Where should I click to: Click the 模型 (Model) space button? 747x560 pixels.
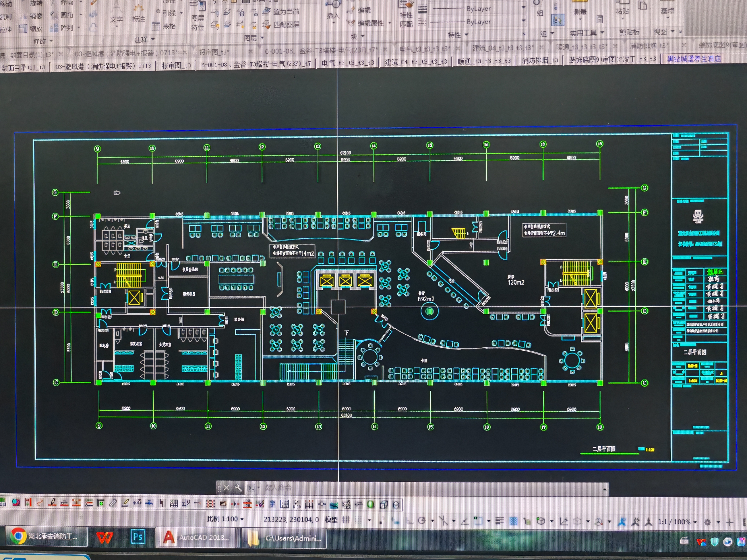(x=331, y=520)
